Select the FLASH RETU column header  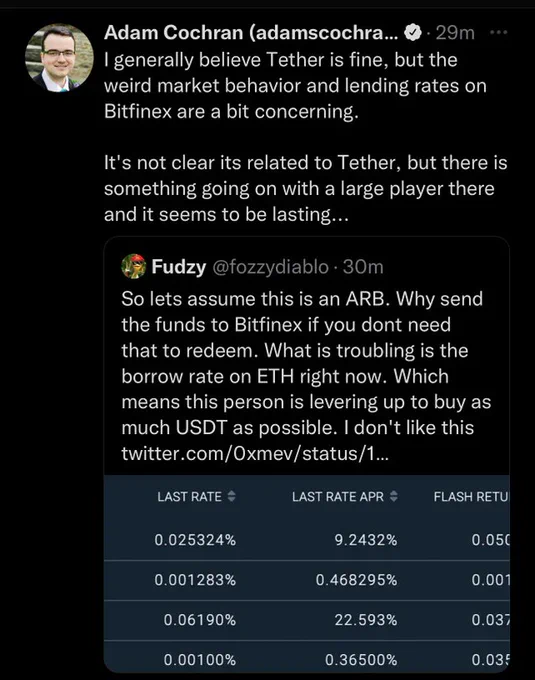click(471, 497)
